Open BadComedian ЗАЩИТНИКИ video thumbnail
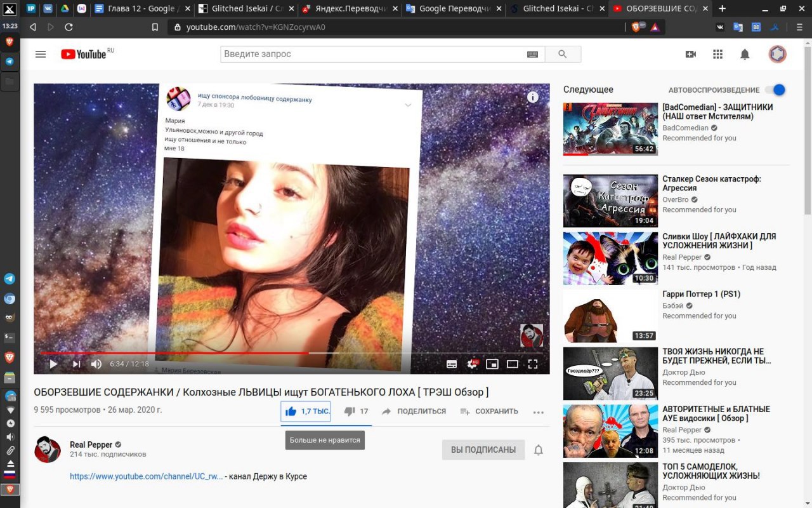This screenshot has width=812, height=508. [x=610, y=129]
